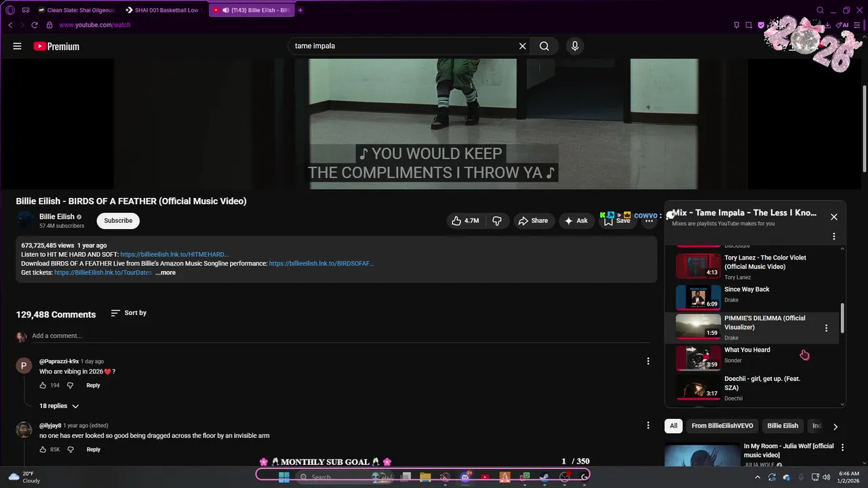Open the HITMEHARD link in description
The height and width of the screenshot is (488, 868).
pos(174,254)
